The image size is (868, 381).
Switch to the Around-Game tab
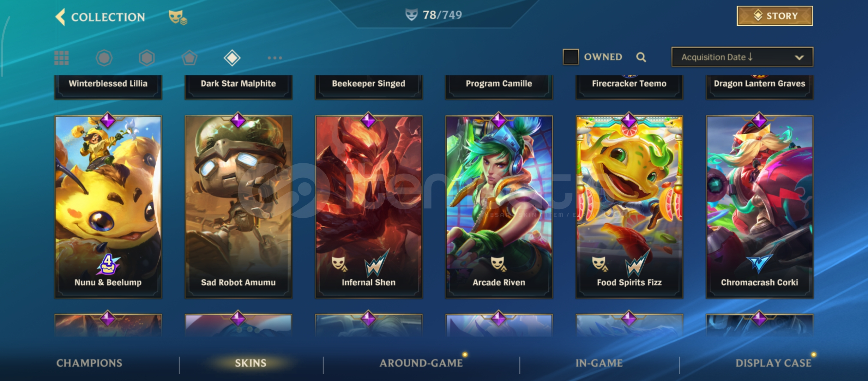pos(421,363)
